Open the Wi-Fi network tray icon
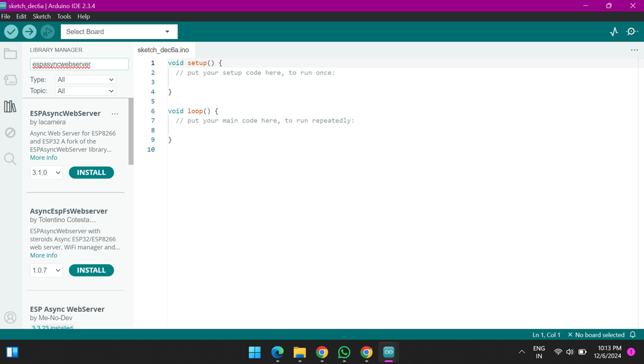644x364 pixels. [558, 351]
